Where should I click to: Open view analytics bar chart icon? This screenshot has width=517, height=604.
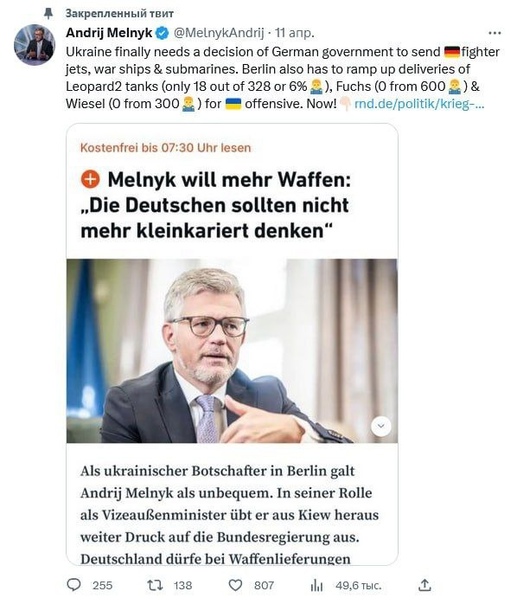pos(316,586)
